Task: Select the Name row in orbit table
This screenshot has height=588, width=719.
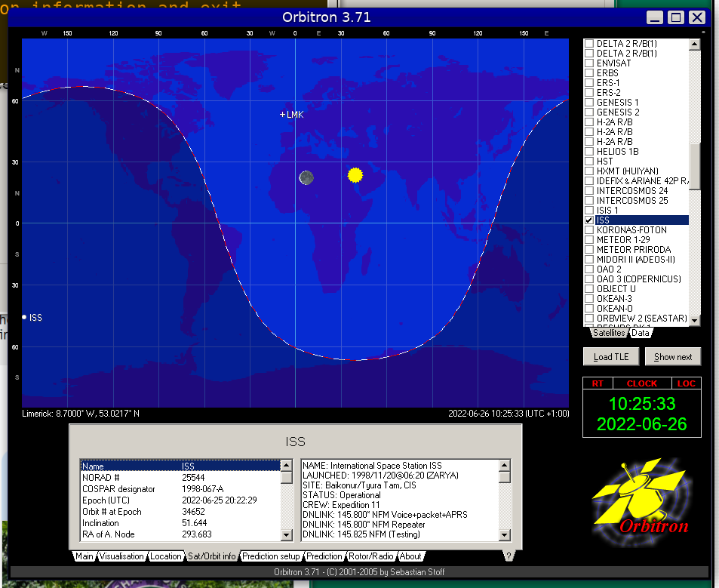Action: [180, 466]
